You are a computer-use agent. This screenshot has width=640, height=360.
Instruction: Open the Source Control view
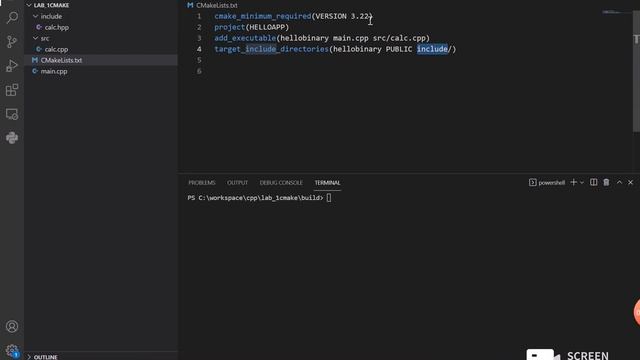12,42
